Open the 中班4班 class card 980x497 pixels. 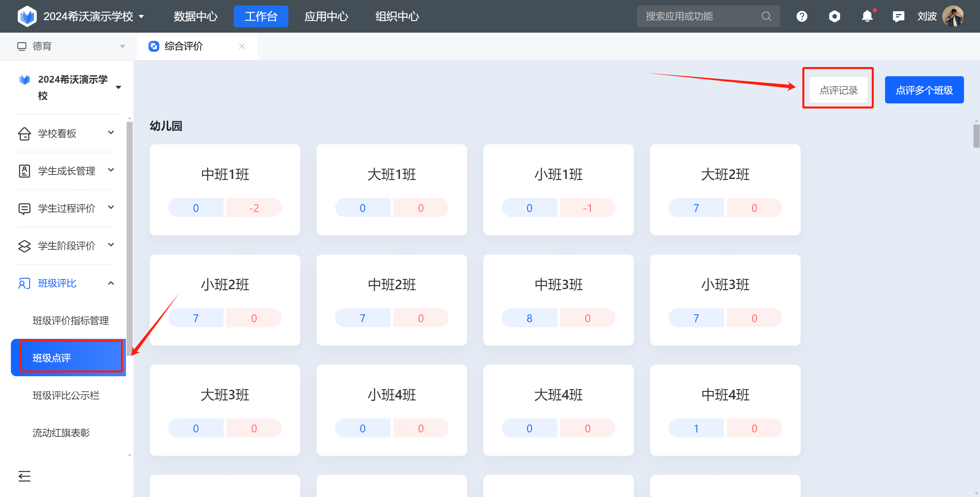[725, 410]
